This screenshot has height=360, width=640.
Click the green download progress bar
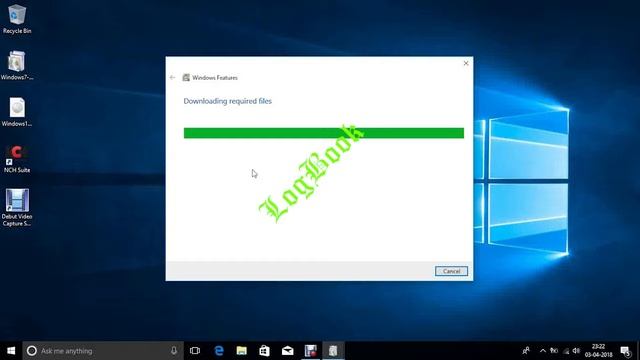click(x=324, y=133)
